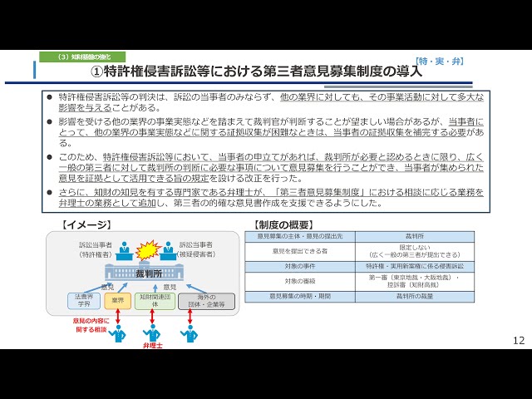
Task: Click the slide page number 12
Action: click(x=519, y=340)
